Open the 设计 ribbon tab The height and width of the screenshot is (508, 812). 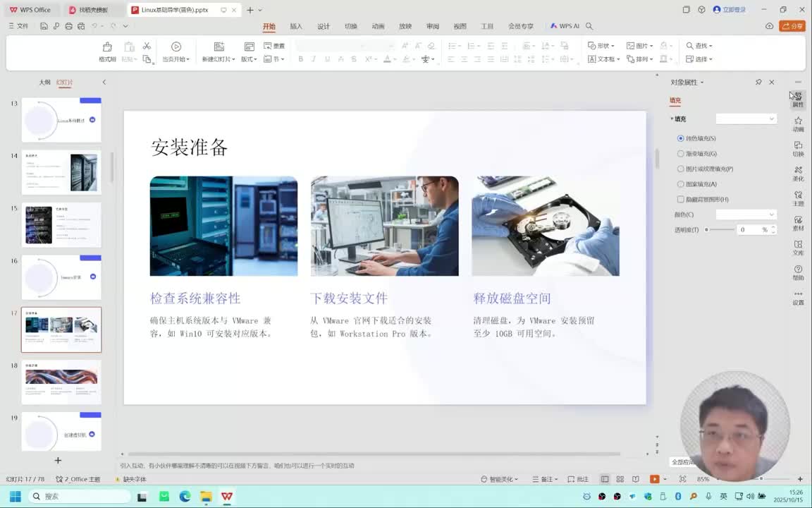pyautogui.click(x=323, y=26)
